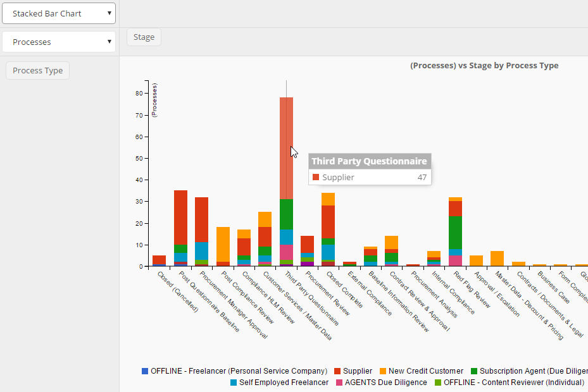The height and width of the screenshot is (392, 588).
Task: Toggle OFFLINE Freelancer Personal Service Company swatch
Action: click(145, 371)
